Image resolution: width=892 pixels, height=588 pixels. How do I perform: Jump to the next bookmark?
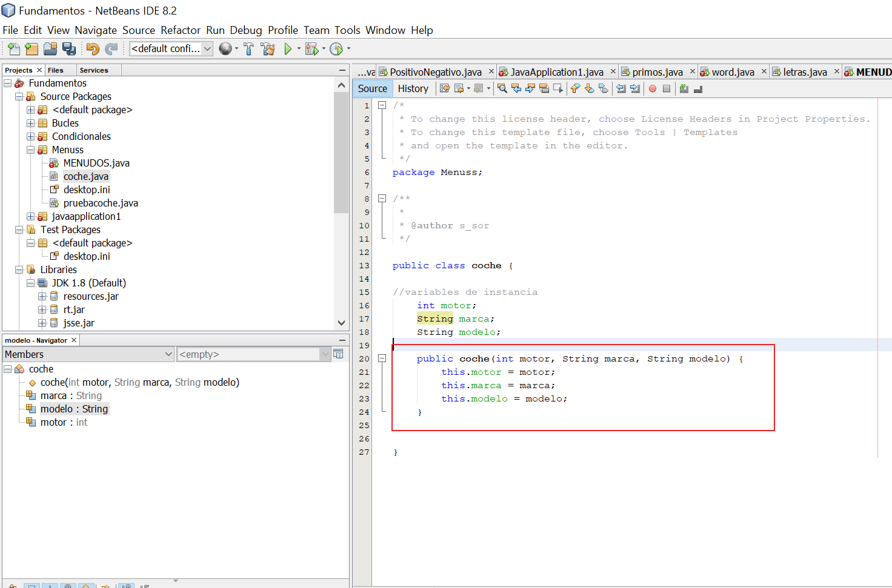[589, 88]
